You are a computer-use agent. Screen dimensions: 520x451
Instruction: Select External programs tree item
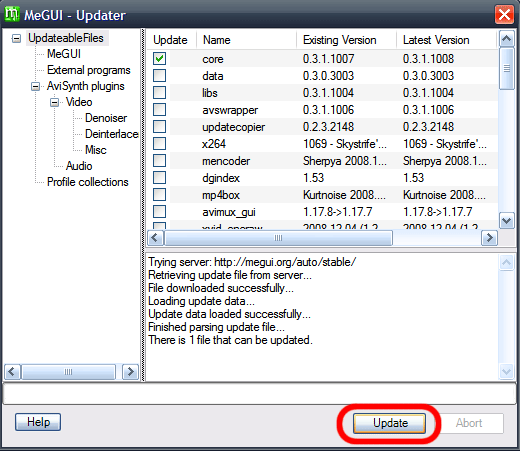[x=89, y=70]
